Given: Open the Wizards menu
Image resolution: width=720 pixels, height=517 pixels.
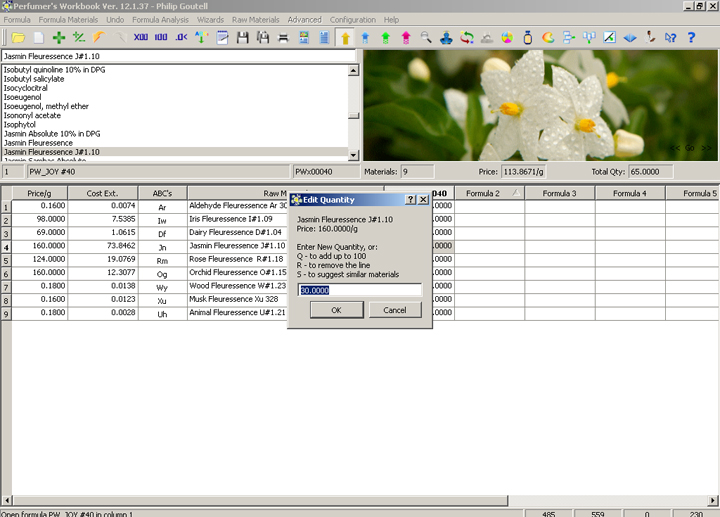Looking at the screenshot, I should point(210,20).
